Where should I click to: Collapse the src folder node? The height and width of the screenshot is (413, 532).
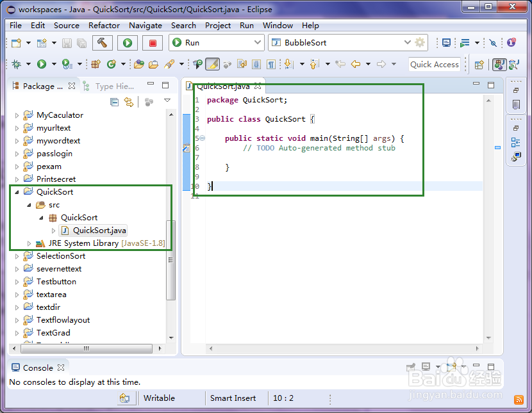(x=29, y=205)
